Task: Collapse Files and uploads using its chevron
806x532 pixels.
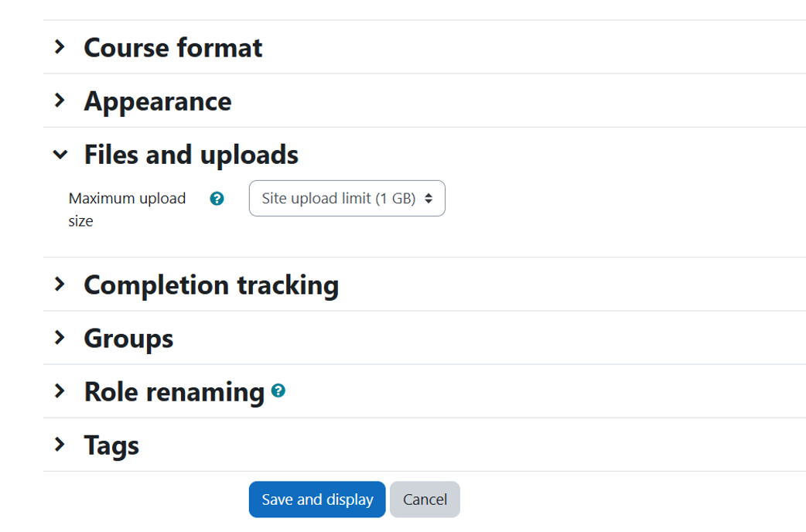Action: [60, 155]
